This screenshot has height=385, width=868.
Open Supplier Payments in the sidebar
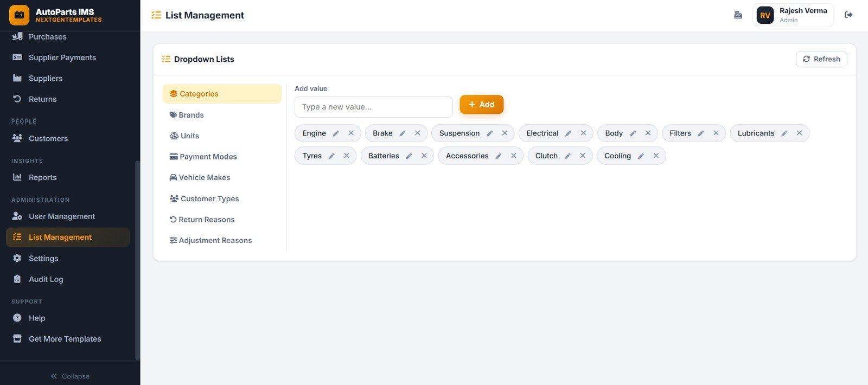[x=68, y=57]
